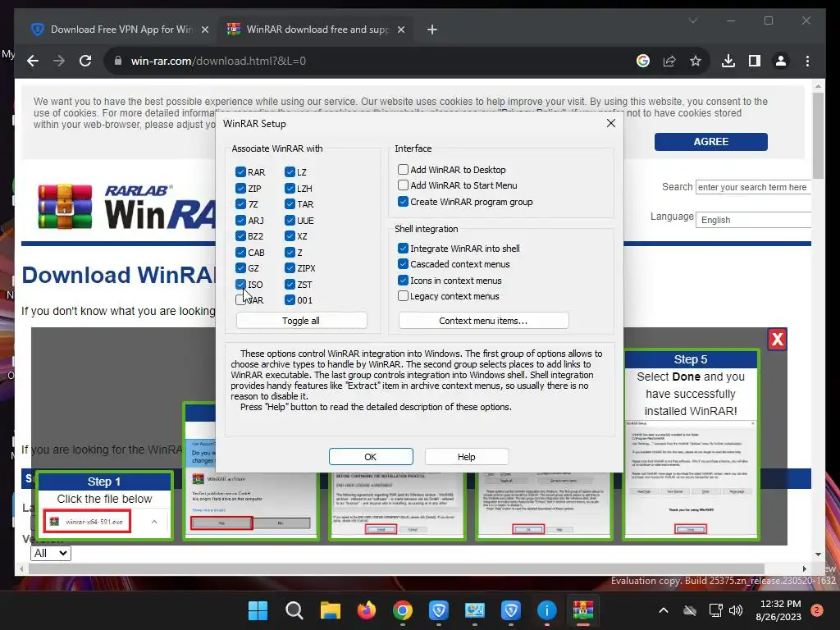Open Chrome downloads icon
This screenshot has width=840, height=630.
tap(728, 61)
